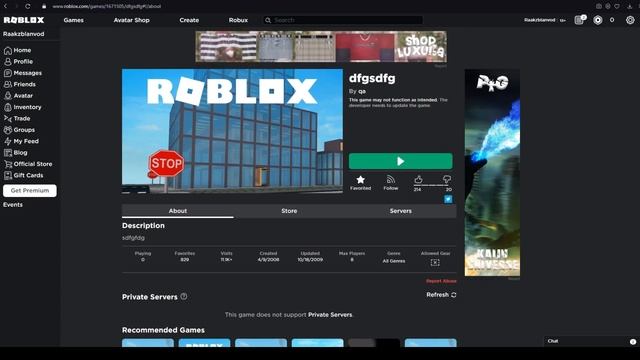Open the shop Luxuise banner ad

point(321,47)
